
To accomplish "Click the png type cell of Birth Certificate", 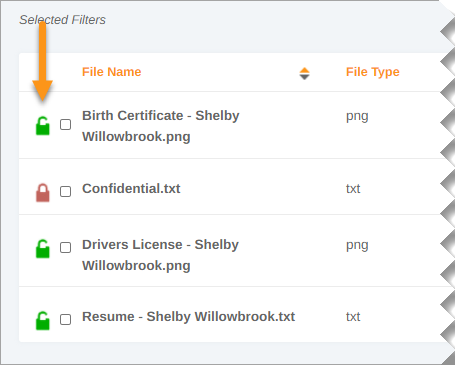I will coord(357,117).
